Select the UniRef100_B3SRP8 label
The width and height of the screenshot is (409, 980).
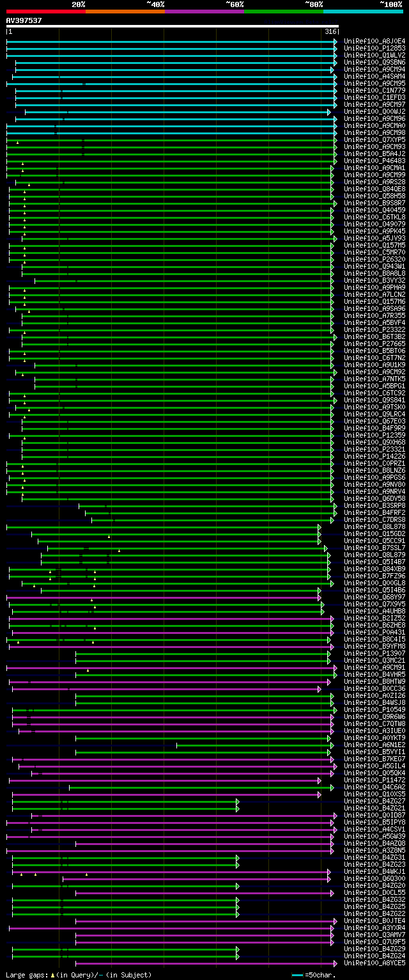point(374,505)
